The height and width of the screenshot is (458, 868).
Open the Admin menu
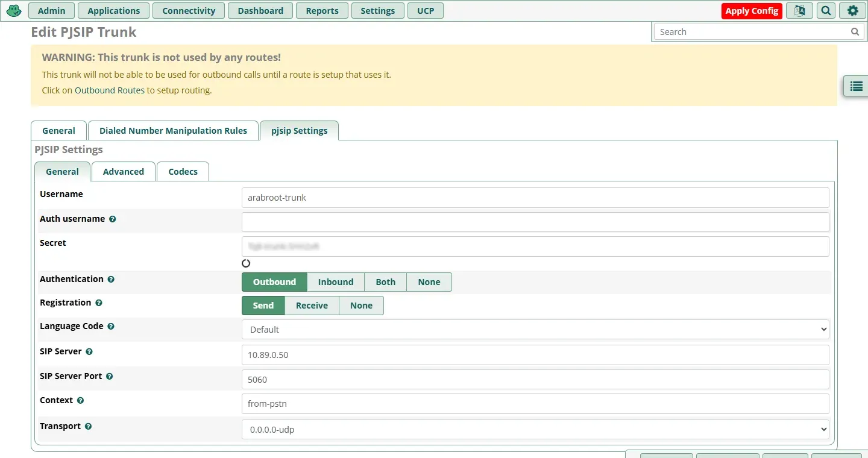[52, 11]
